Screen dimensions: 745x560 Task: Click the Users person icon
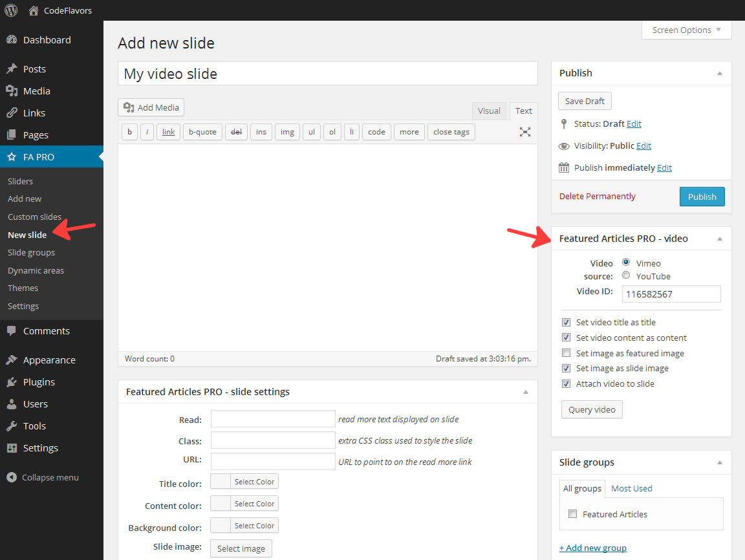click(12, 404)
